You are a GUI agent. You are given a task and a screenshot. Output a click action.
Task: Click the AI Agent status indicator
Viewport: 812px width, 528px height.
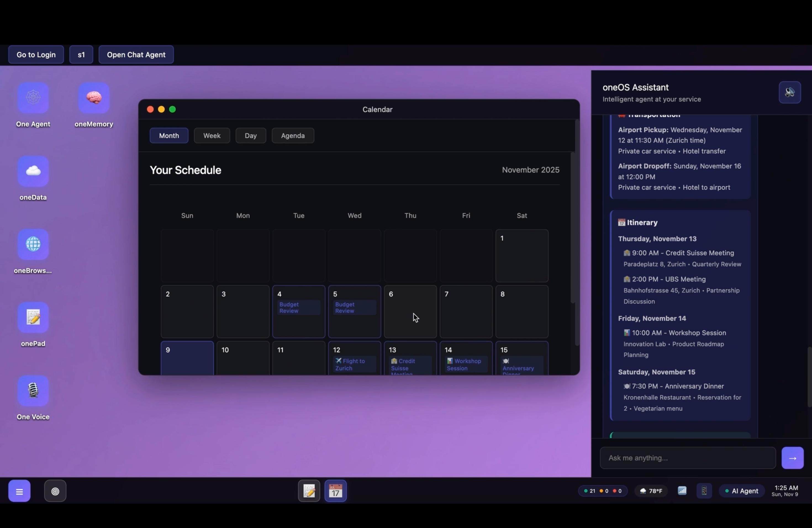[x=741, y=491]
